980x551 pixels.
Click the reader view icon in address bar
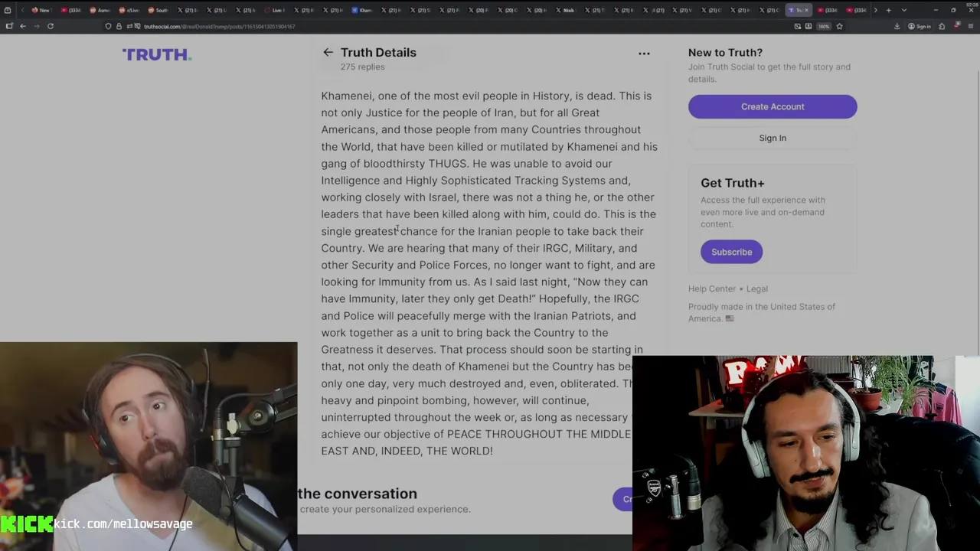[x=808, y=26]
